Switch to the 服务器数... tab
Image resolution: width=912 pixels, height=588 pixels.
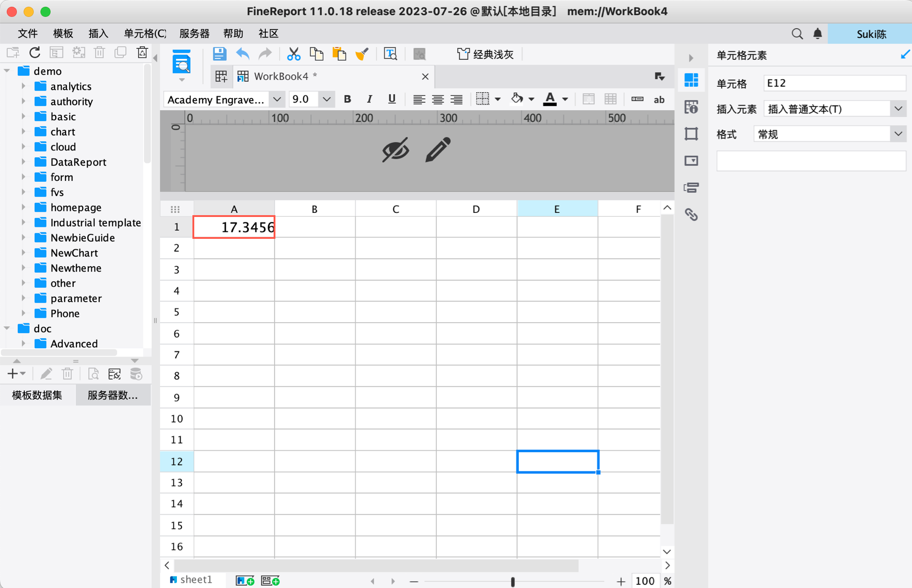pos(113,395)
